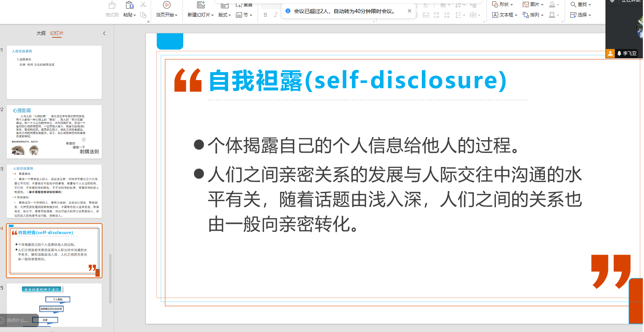This screenshot has height=332, width=644.
Task: Open the 图片 picture dropdown
Action: pyautogui.click(x=533, y=4)
